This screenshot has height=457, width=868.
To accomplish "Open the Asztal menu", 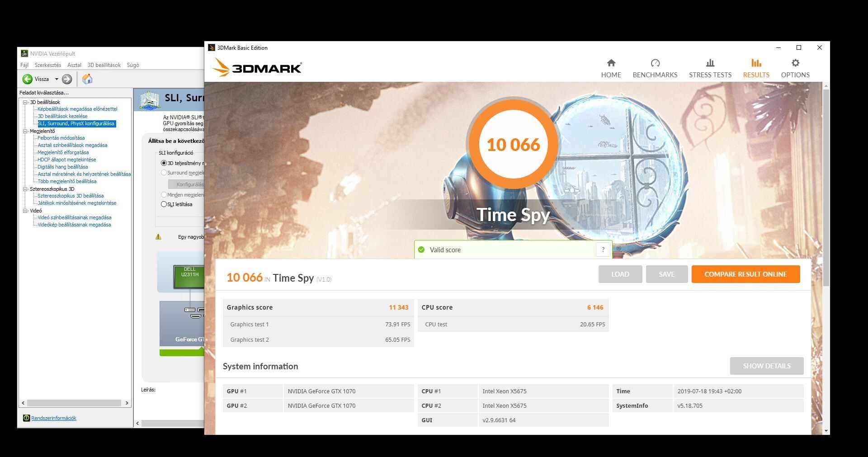I will point(74,65).
